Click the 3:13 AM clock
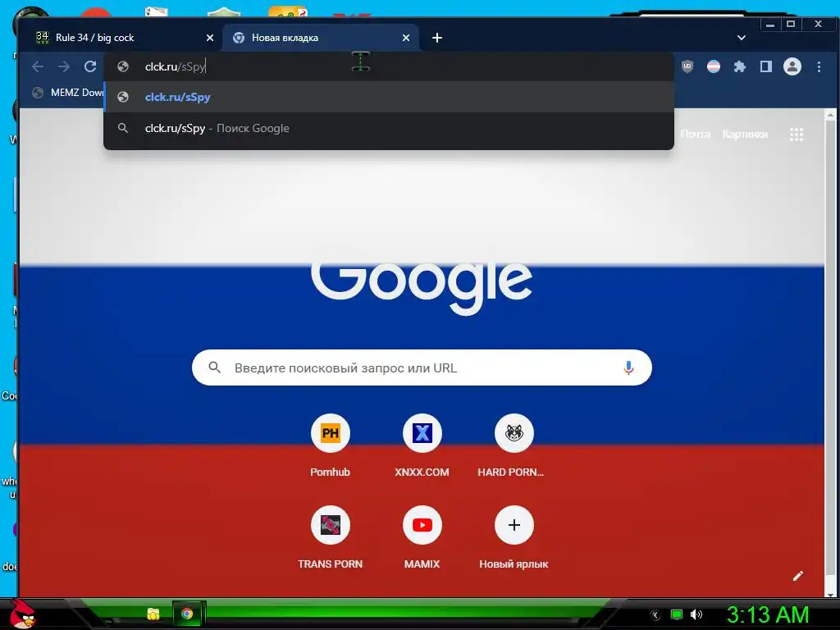This screenshot has height=630, width=840. point(768,615)
